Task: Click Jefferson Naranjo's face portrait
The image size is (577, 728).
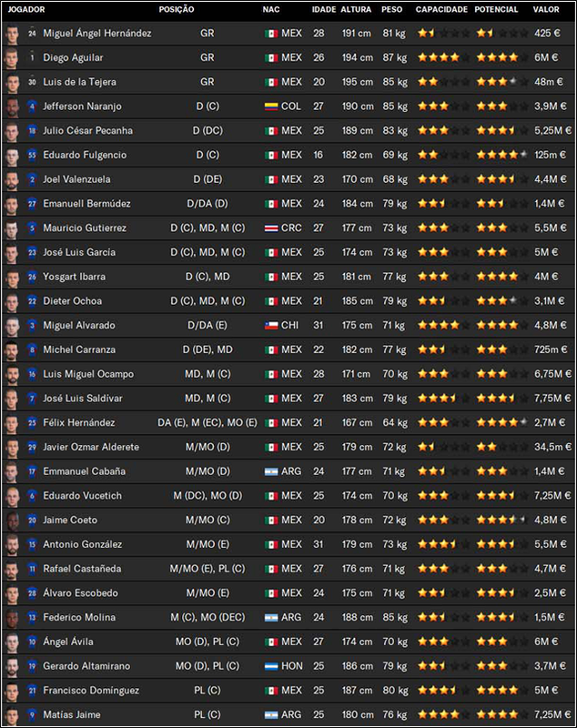Action: 12,106
